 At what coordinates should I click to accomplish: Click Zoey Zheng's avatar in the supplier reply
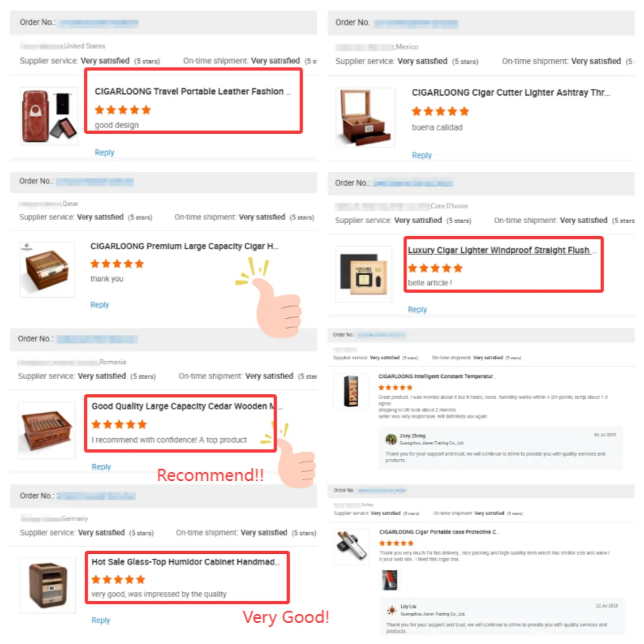tap(391, 440)
